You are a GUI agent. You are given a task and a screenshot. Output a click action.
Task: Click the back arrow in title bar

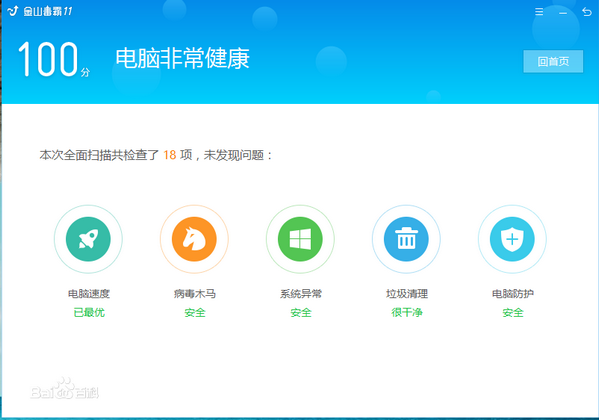tap(587, 12)
